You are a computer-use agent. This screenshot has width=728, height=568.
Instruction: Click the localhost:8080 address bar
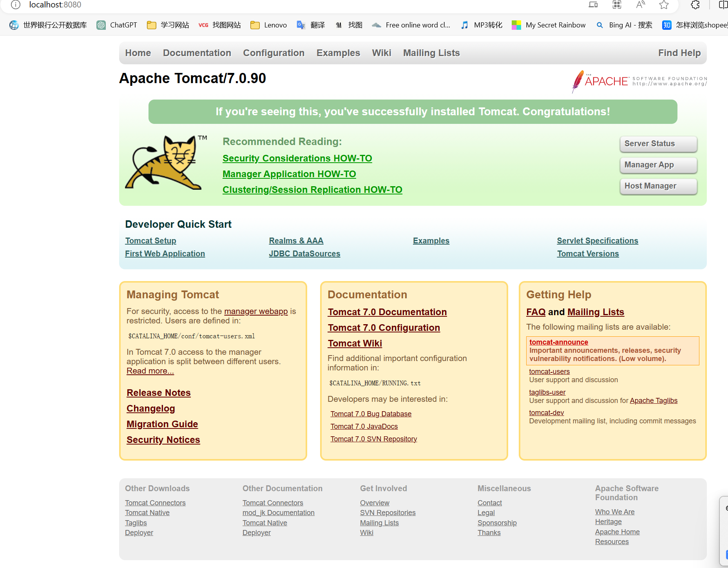pos(55,5)
